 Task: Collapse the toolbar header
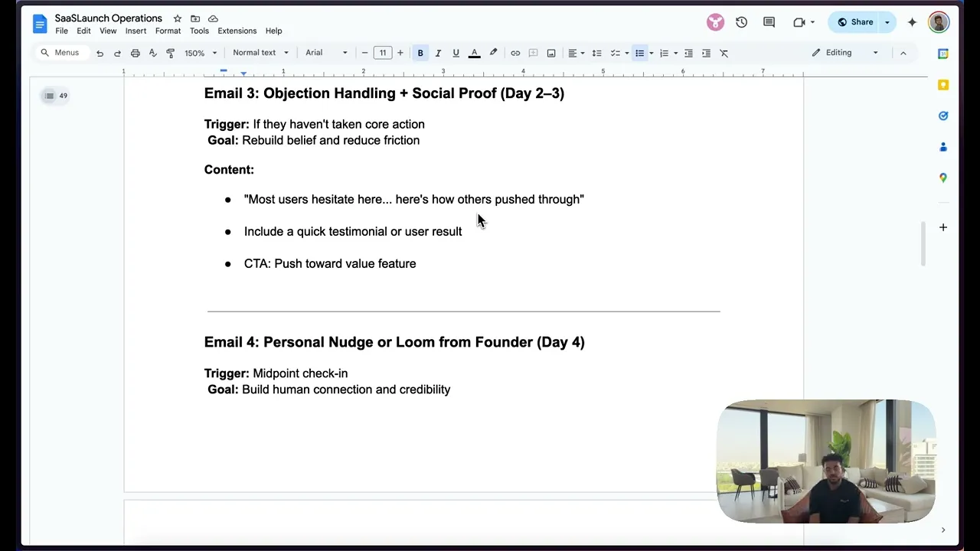(x=903, y=53)
